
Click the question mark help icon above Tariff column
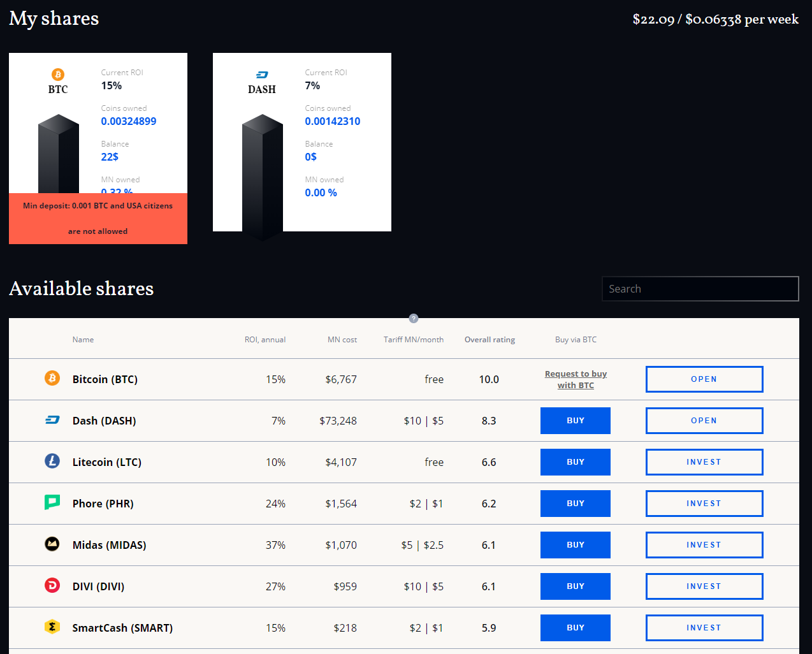[x=414, y=318]
